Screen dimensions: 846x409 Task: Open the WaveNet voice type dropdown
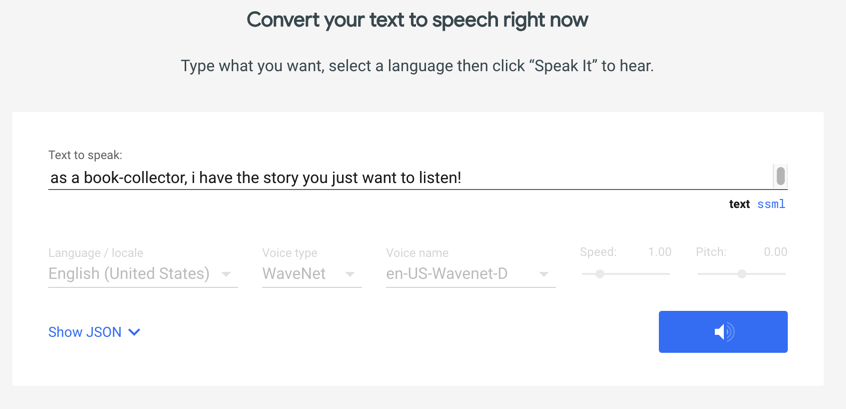pyautogui.click(x=294, y=274)
